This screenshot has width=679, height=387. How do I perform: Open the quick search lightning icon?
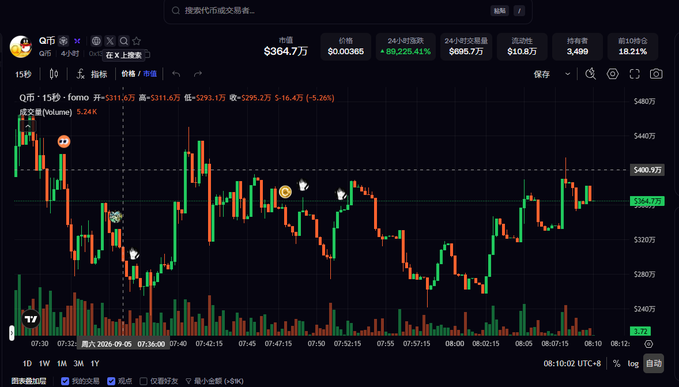pyautogui.click(x=590, y=74)
